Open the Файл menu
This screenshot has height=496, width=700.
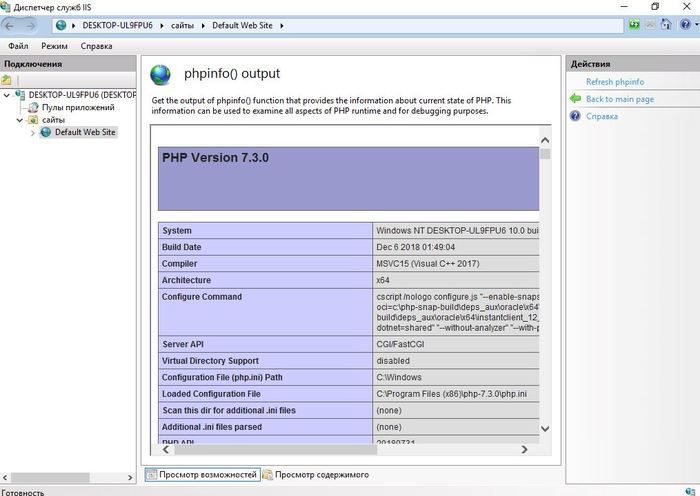[17, 46]
